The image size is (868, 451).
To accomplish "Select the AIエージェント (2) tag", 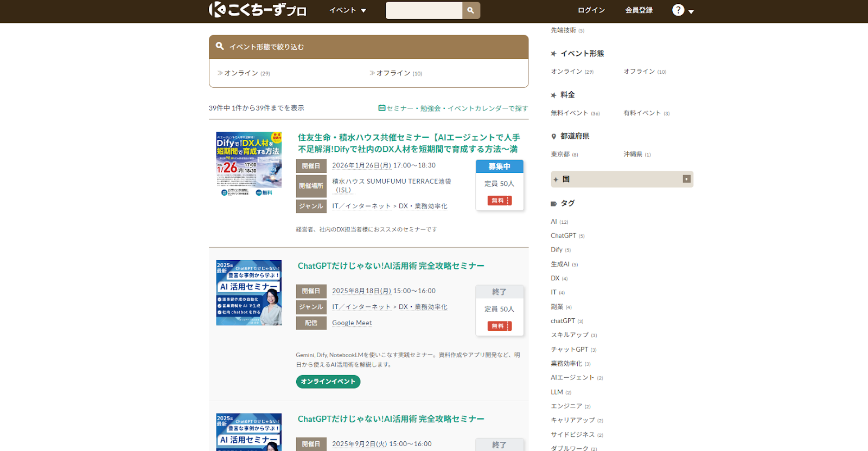I will click(577, 378).
